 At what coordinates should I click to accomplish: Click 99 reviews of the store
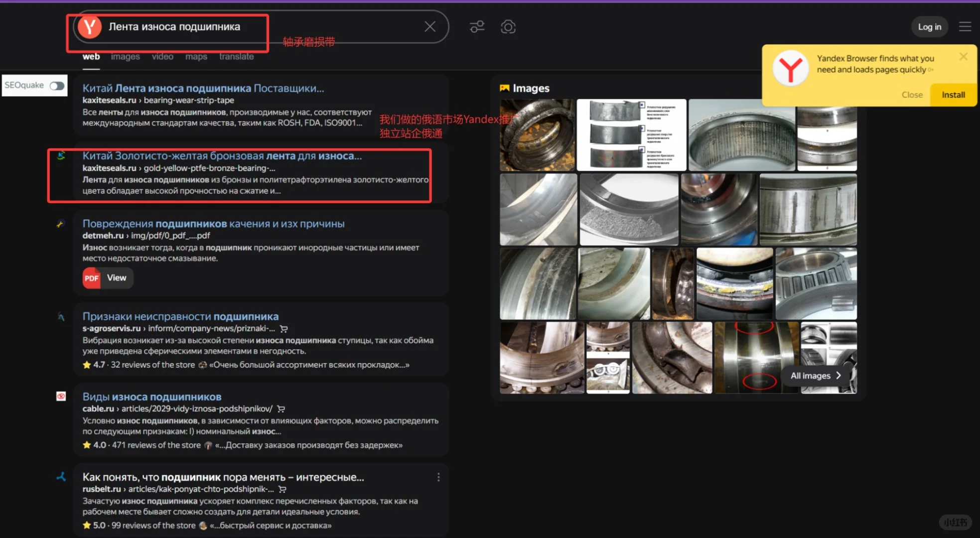[153, 525]
